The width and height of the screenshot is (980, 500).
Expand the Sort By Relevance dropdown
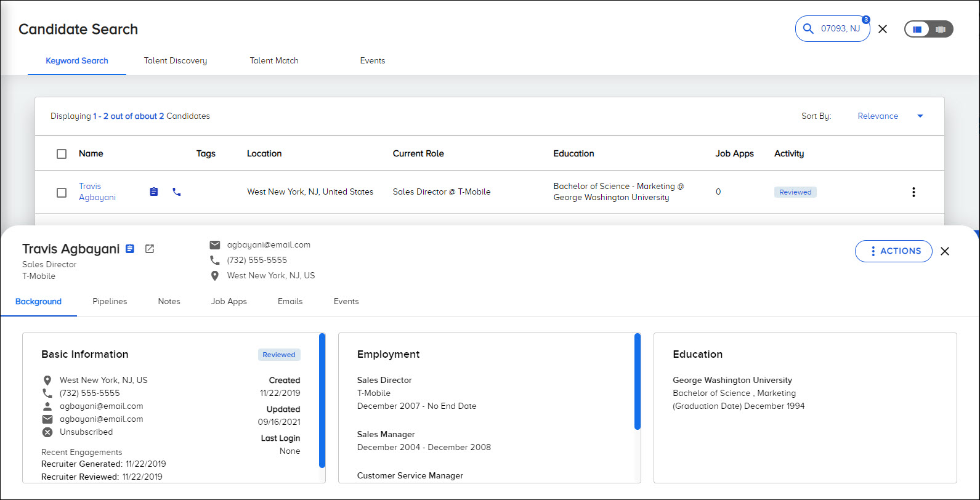pos(920,116)
